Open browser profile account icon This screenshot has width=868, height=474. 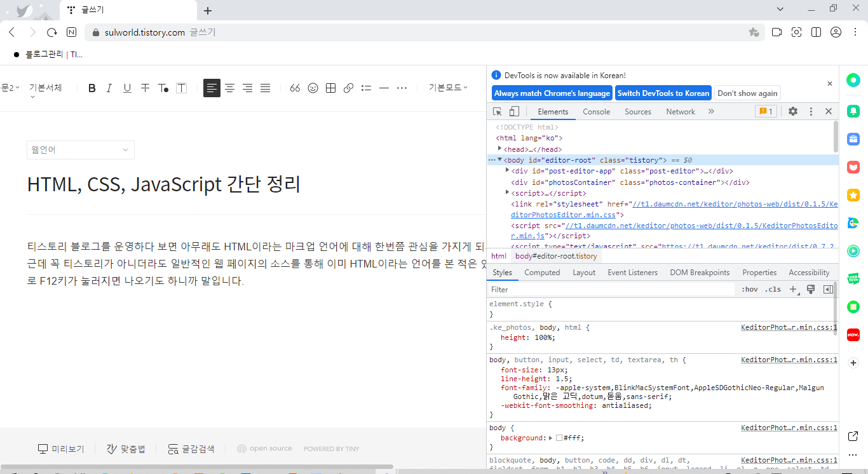(x=836, y=32)
